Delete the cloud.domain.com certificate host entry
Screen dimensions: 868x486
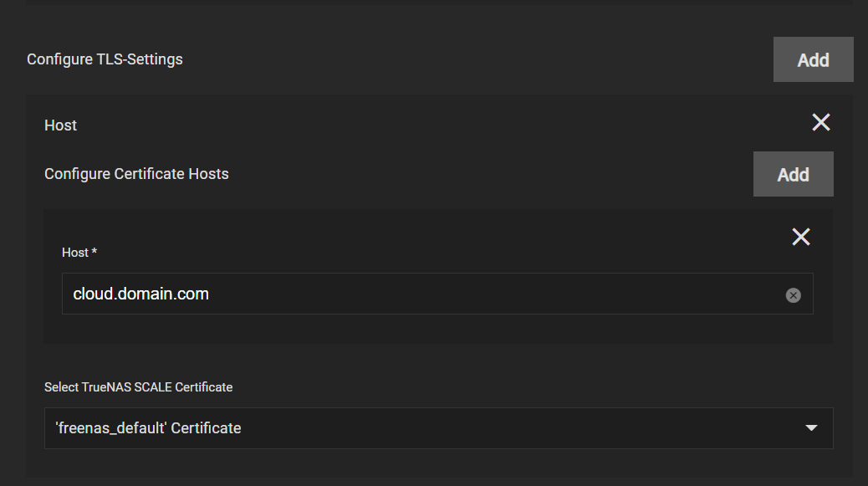800,237
